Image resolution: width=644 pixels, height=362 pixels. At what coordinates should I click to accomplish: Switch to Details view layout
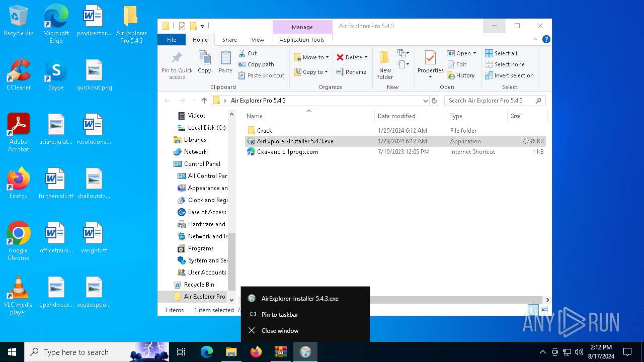pyautogui.click(x=533, y=310)
